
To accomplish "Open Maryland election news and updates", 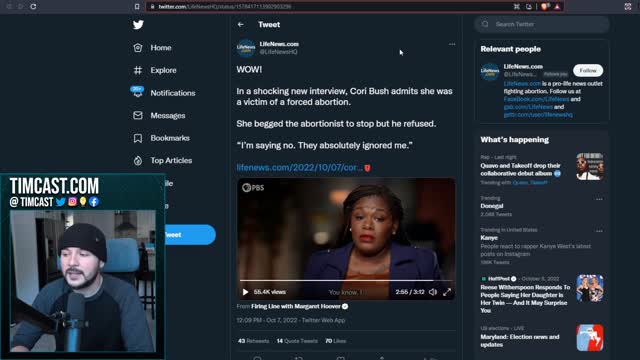I will click(520, 340).
